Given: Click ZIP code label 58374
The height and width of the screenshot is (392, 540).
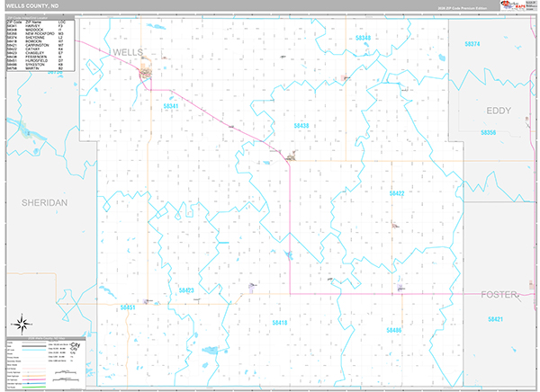Looking at the screenshot, I should pyautogui.click(x=472, y=44).
